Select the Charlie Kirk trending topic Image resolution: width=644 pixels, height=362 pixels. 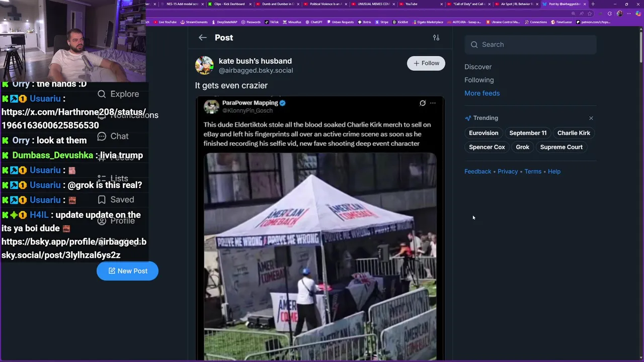[574, 133]
